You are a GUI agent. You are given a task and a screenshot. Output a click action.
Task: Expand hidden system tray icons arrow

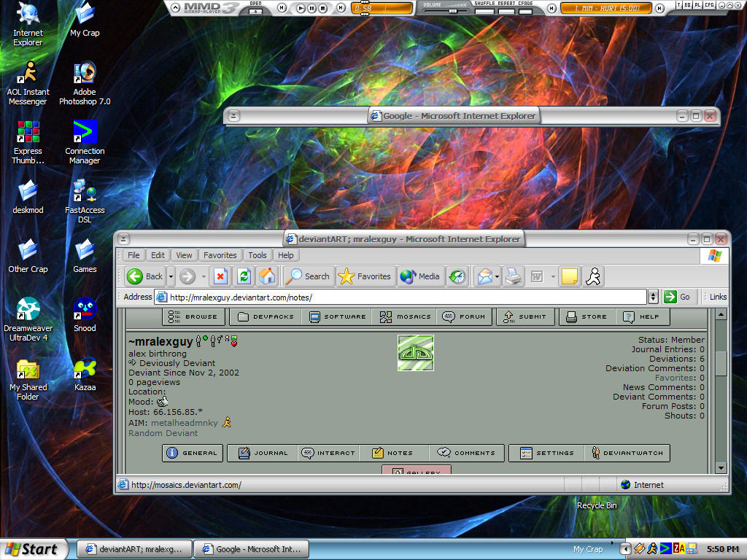click(625, 549)
